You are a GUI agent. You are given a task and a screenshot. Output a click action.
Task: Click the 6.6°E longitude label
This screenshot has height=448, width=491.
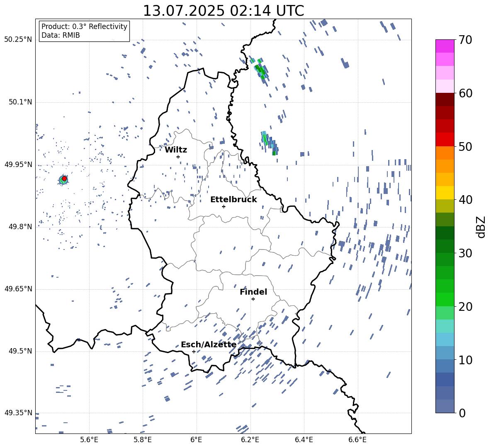tap(357, 440)
